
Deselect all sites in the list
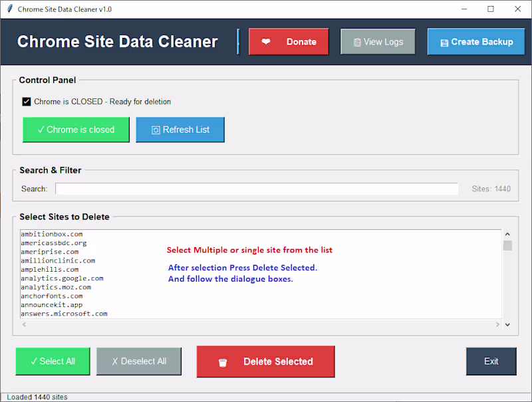(x=139, y=361)
